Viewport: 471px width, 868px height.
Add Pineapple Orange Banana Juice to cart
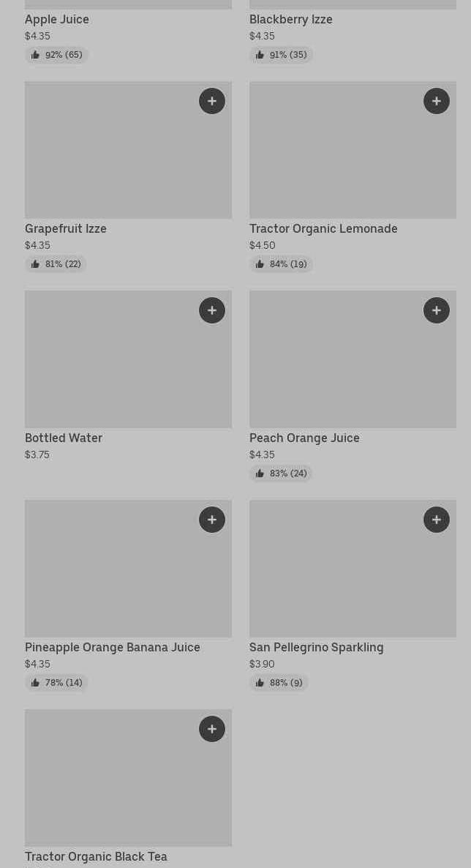pos(212,520)
